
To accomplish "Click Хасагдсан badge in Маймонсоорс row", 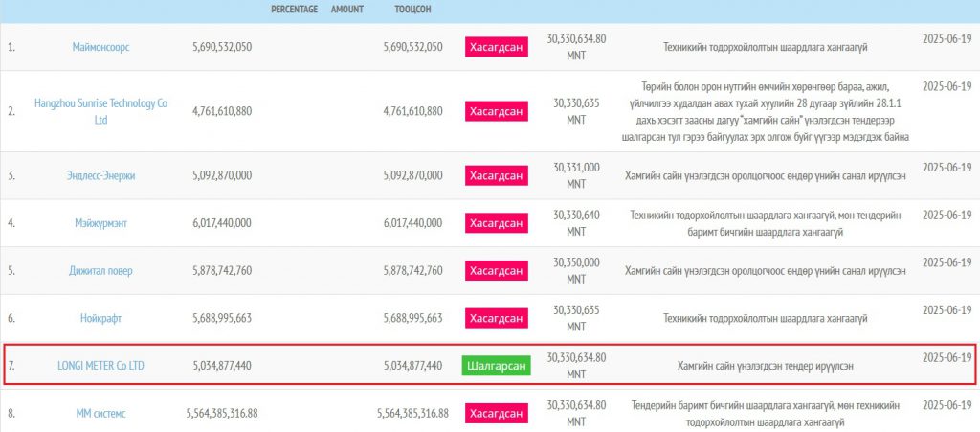I will click(496, 47).
